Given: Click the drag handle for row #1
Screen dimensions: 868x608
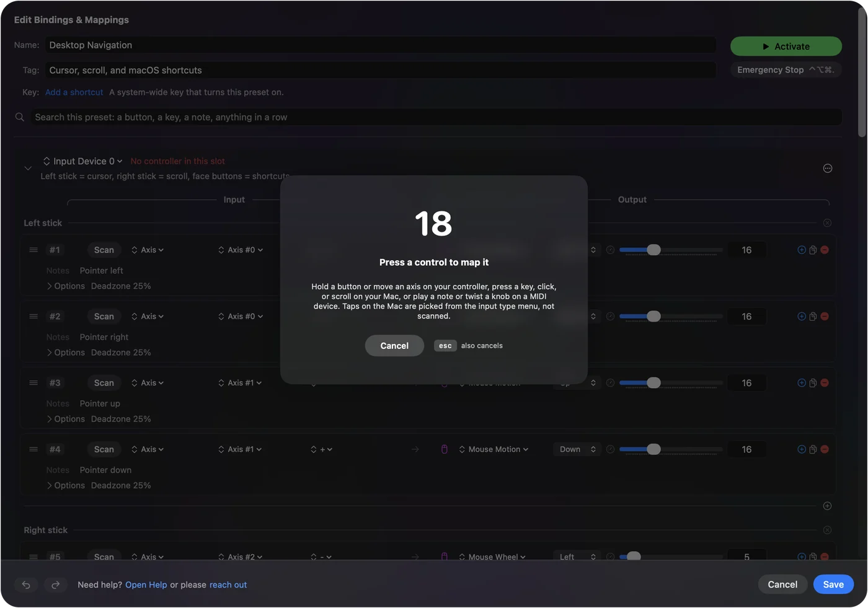Looking at the screenshot, I should click(x=33, y=250).
